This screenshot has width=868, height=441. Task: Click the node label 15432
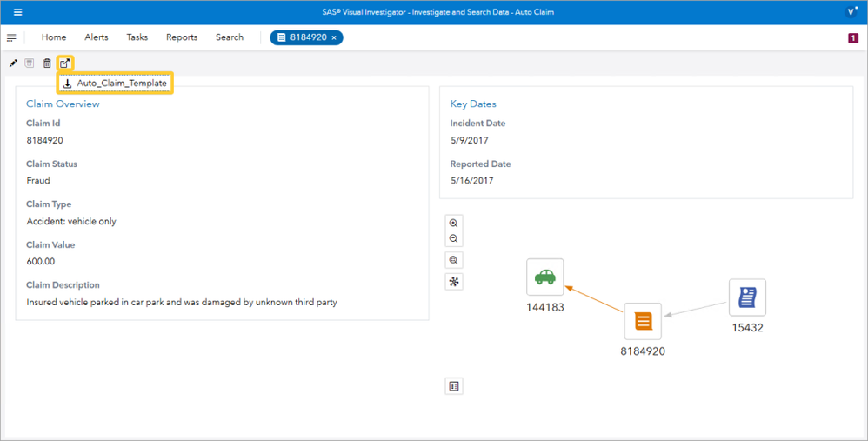(x=747, y=328)
